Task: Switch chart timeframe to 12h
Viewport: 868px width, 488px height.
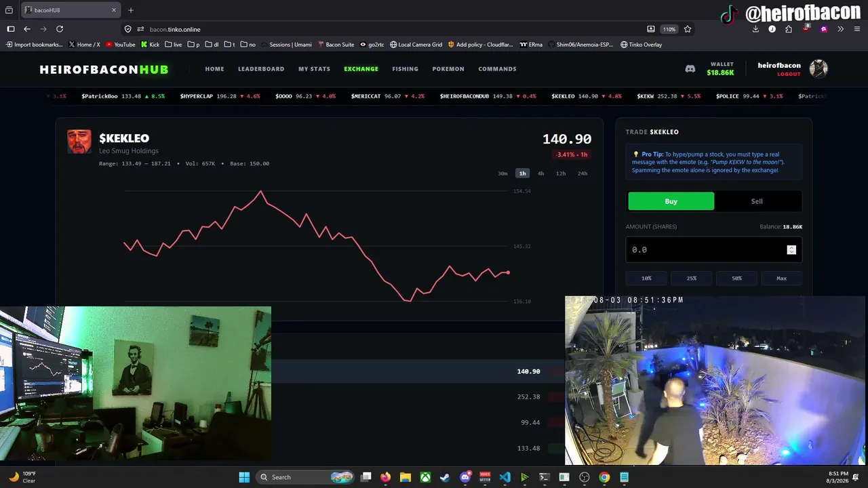Action: coord(561,174)
